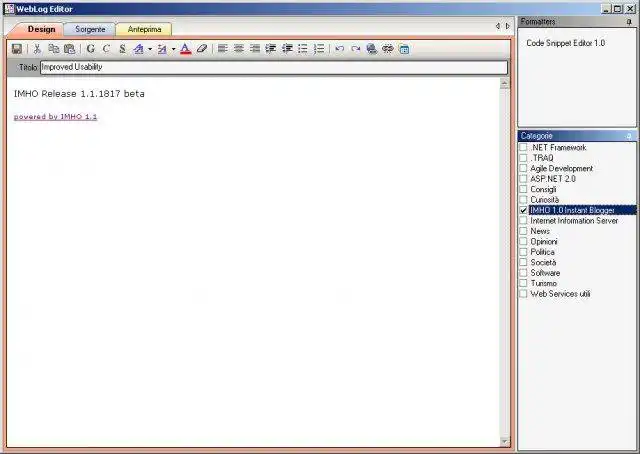Center align text
This screenshot has width=640, height=454.
tap(239, 49)
